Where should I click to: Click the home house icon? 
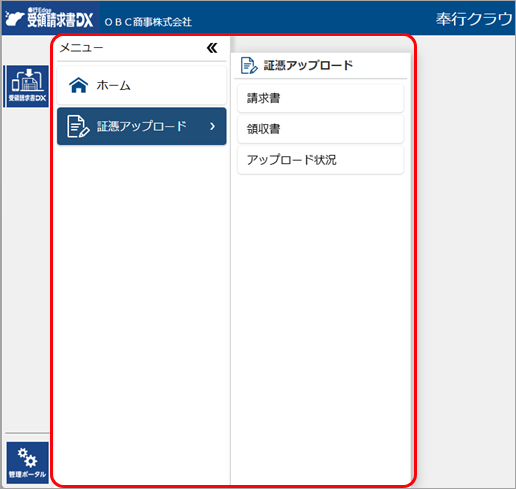click(x=79, y=85)
